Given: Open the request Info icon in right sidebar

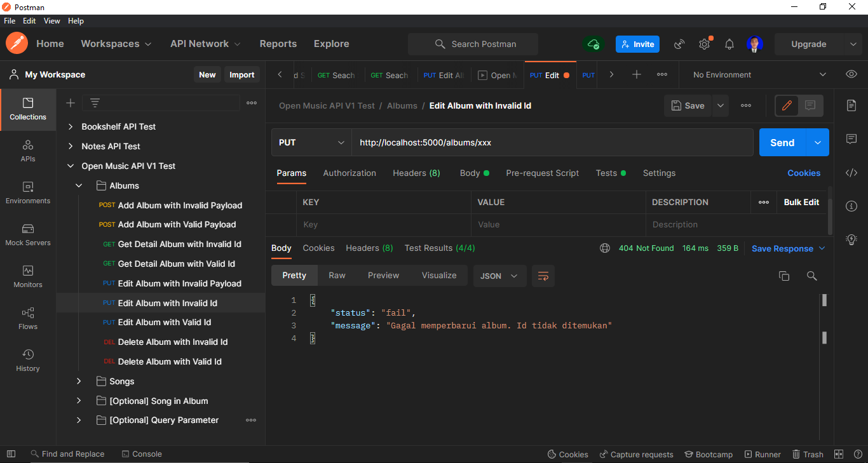Looking at the screenshot, I should click(x=851, y=206).
